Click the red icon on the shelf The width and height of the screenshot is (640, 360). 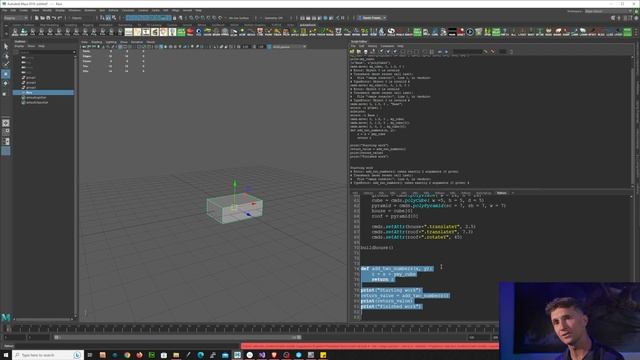[190, 32]
